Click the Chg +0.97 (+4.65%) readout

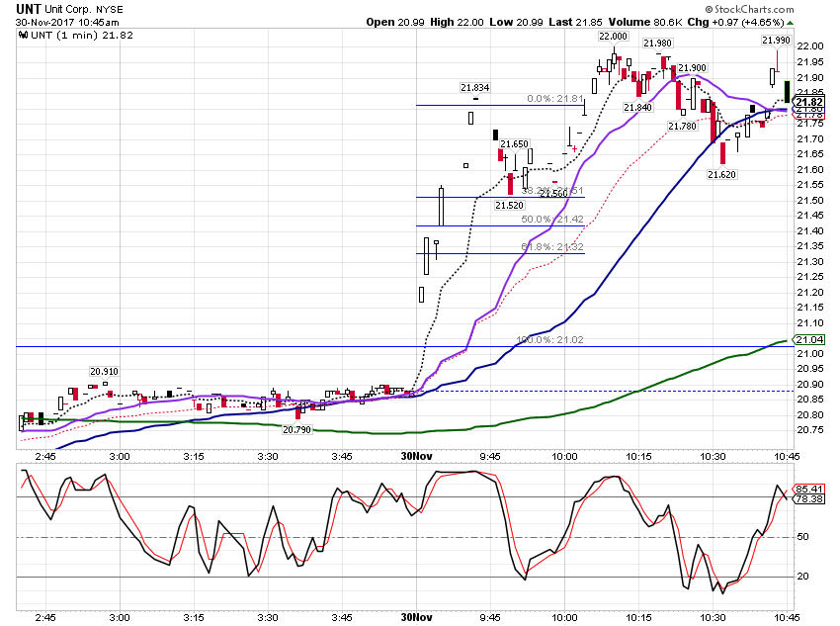[736, 23]
